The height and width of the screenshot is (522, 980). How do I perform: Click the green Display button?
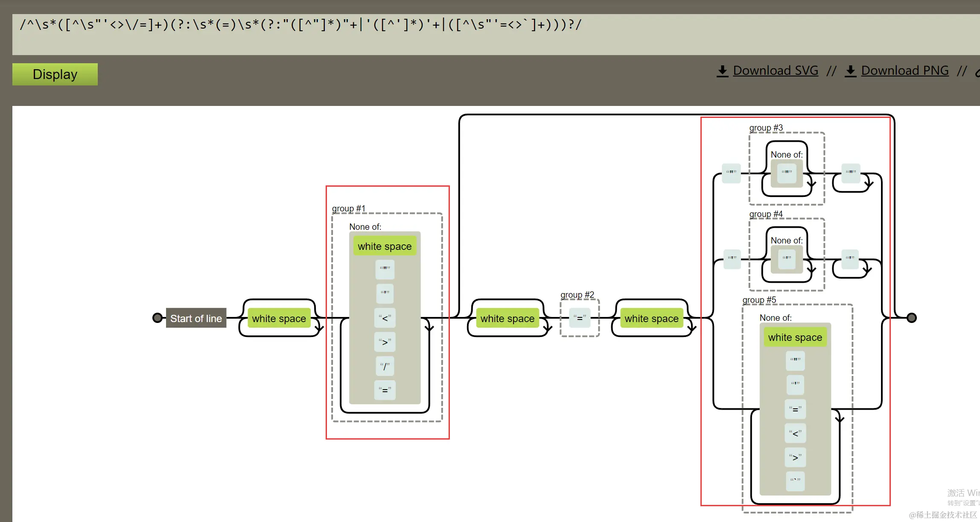tap(55, 74)
